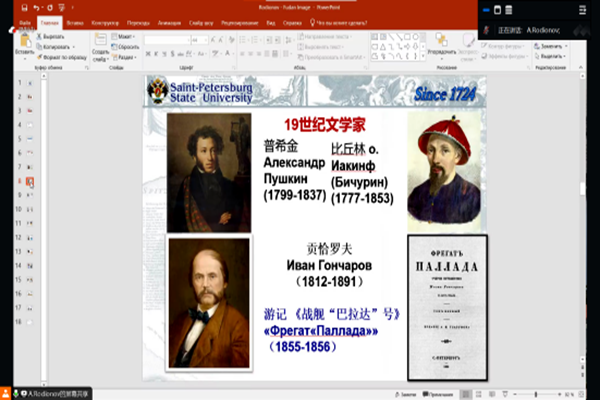Image resolution: width=600 pixels, height=400 pixels.
Task: Switch to View (Вид) tab
Action: 271,23
